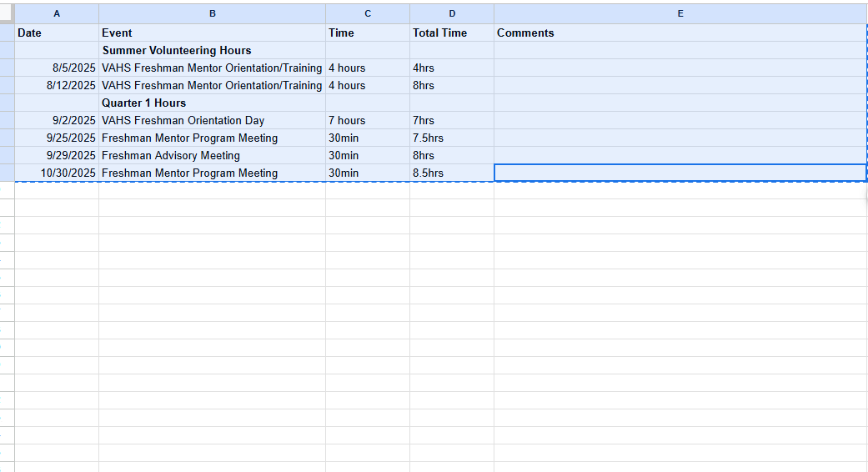Click the 'Event' header cell
The height and width of the screenshot is (472, 868).
[x=212, y=33]
